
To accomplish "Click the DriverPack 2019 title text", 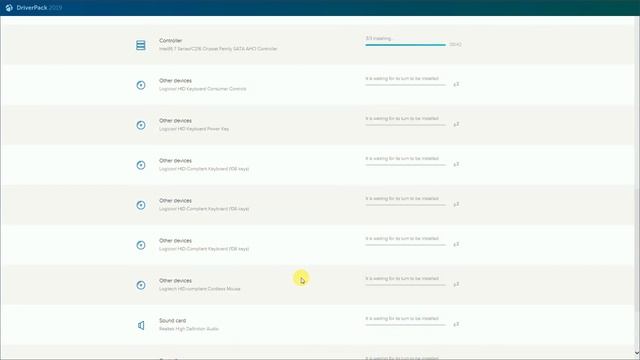I will (x=39, y=8).
